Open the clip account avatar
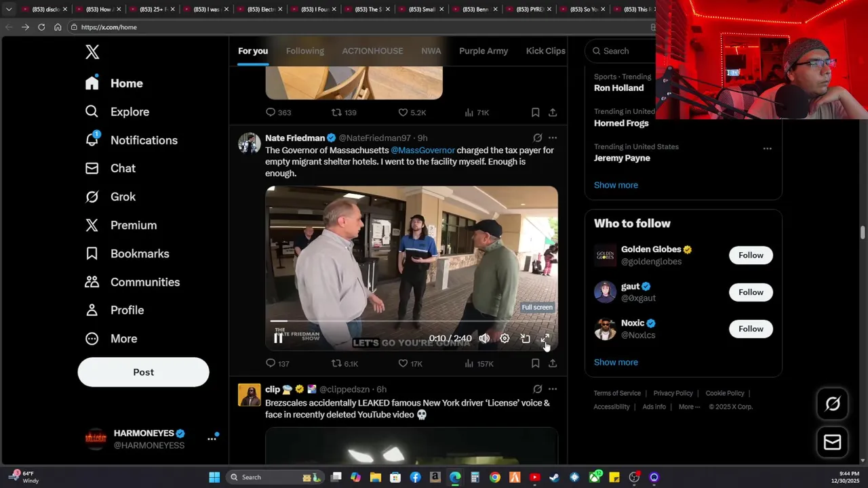This screenshot has height=488, width=868. point(249,395)
